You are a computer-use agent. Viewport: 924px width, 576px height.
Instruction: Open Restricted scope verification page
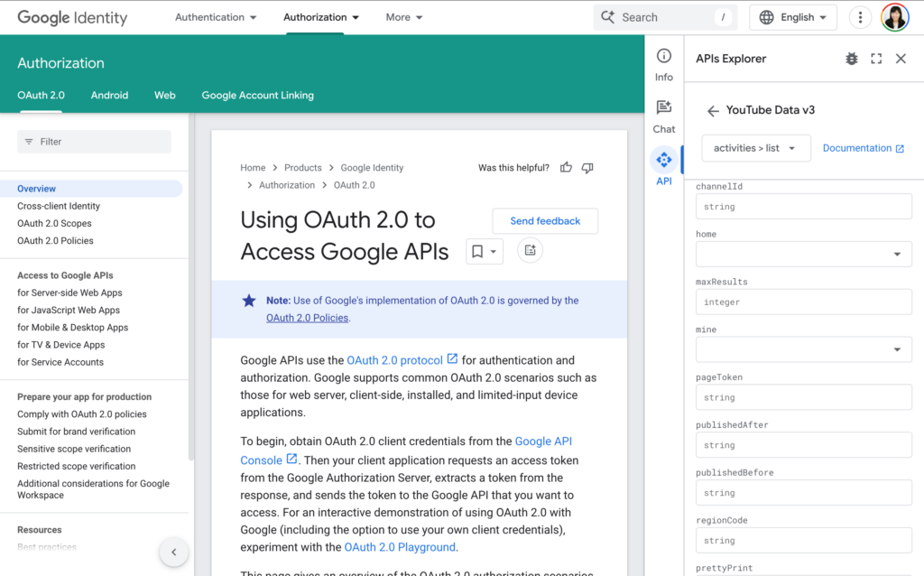(76, 467)
